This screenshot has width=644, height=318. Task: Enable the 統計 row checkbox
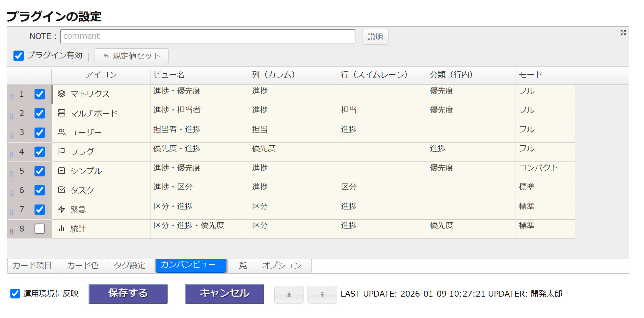(40, 229)
